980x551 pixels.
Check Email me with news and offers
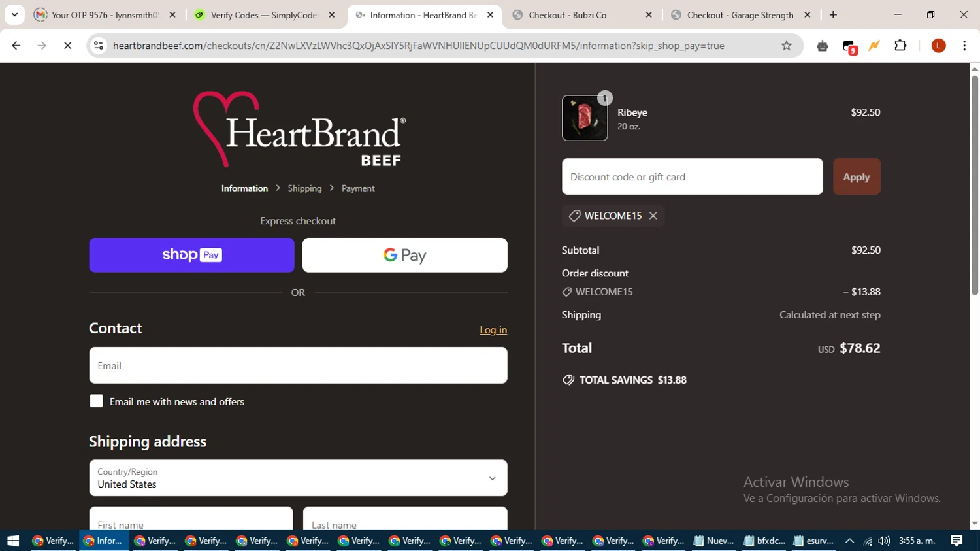(96, 401)
